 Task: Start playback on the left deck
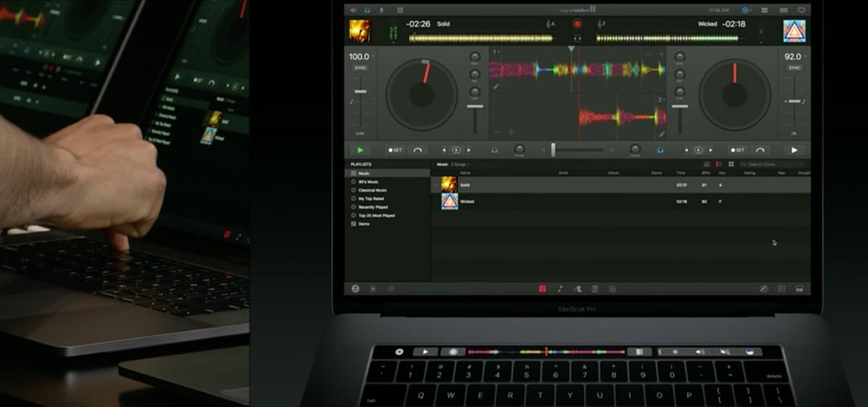(x=360, y=150)
